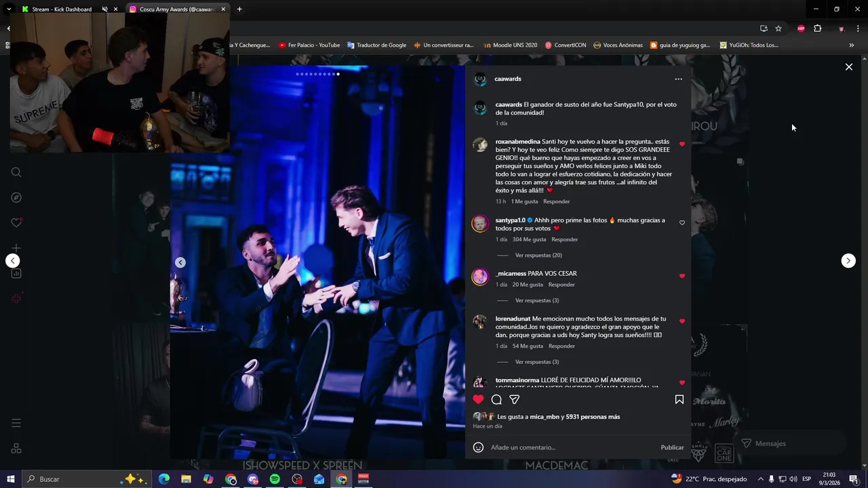Click Publicar to post the comment
The height and width of the screenshot is (488, 868).
tap(672, 447)
